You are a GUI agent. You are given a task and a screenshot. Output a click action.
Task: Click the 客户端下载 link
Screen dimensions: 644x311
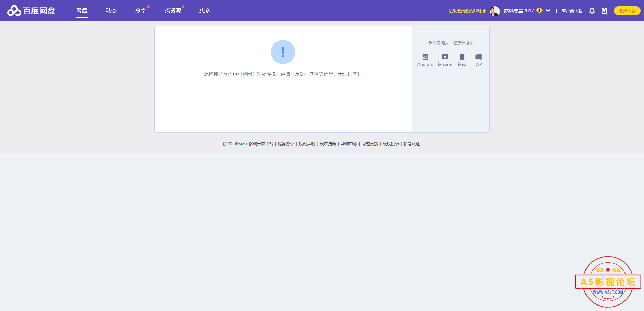coord(572,11)
